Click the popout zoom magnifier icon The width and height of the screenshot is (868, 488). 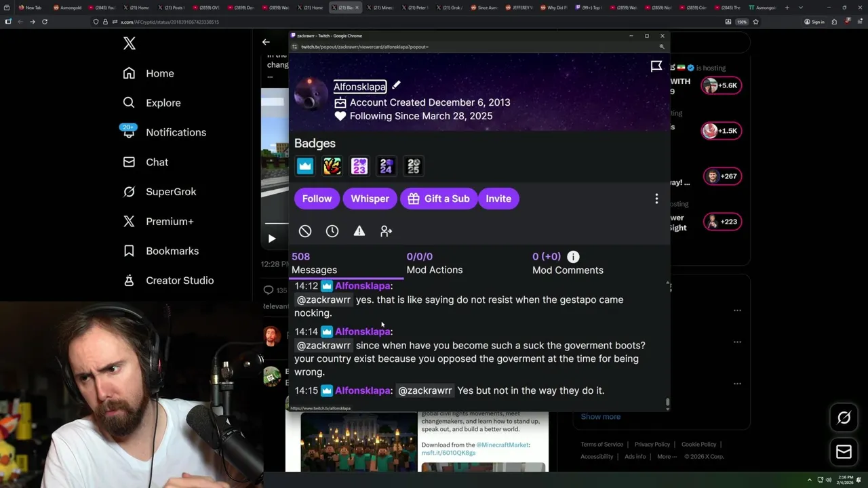662,47
